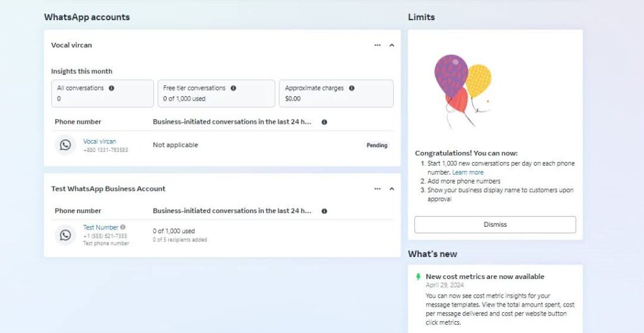The image size is (644, 333).
Task: Collapse the Test WhatsApp Business Account section
Action: click(x=391, y=188)
